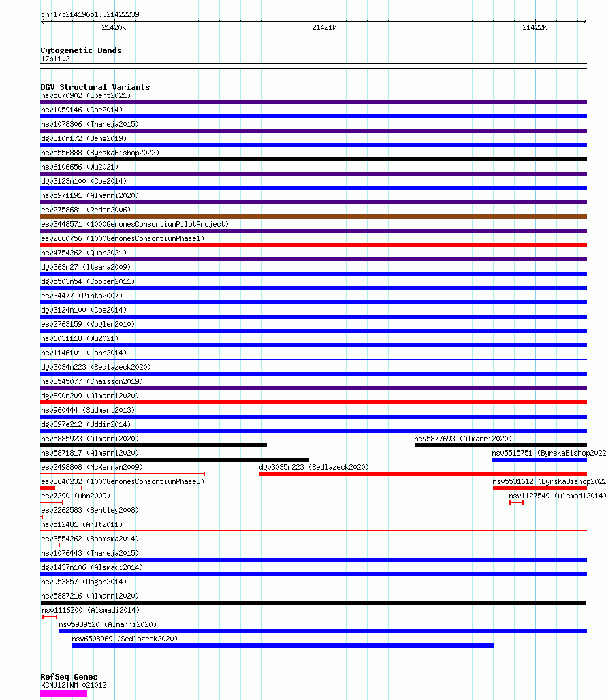Open the nsv1076443 (Thareja2015) label
Viewport: 606px width, 700px height.
point(90,553)
